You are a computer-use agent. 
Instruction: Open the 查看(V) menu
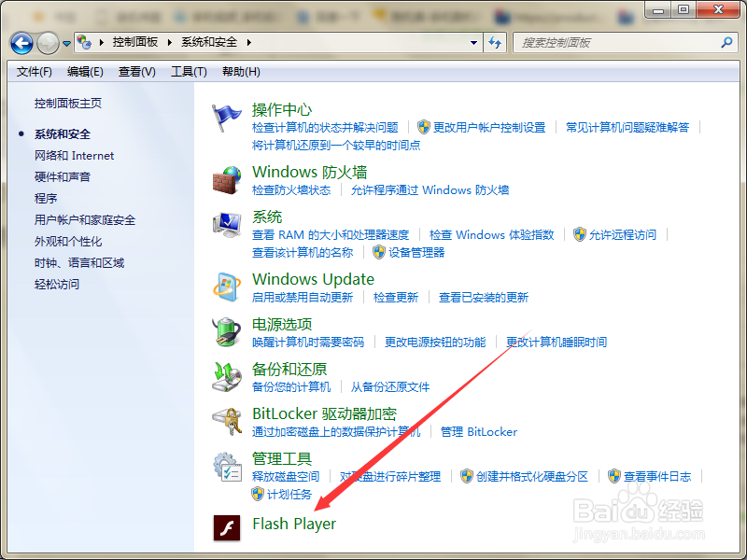point(136,72)
